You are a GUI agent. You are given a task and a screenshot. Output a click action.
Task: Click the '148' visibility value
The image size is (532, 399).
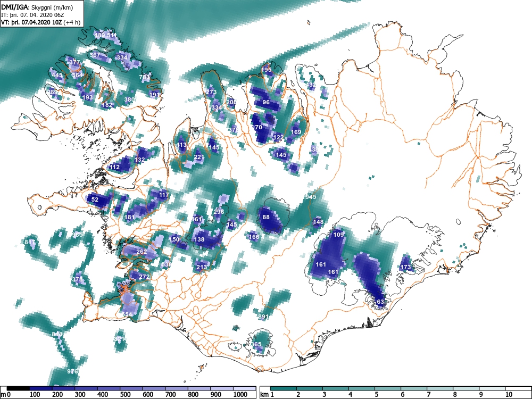click(x=318, y=222)
